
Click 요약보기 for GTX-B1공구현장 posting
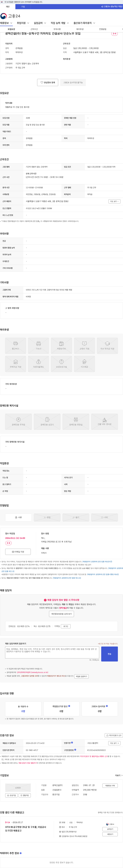[x=110, y=829]
